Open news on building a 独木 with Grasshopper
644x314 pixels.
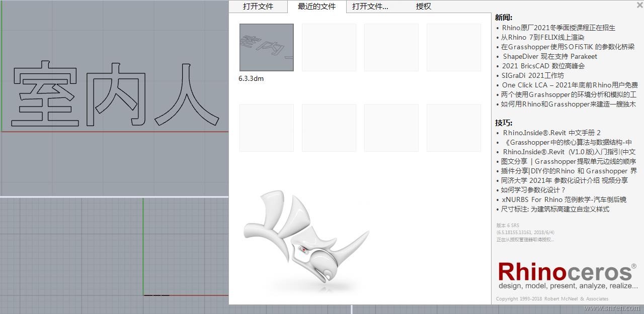coord(569,104)
